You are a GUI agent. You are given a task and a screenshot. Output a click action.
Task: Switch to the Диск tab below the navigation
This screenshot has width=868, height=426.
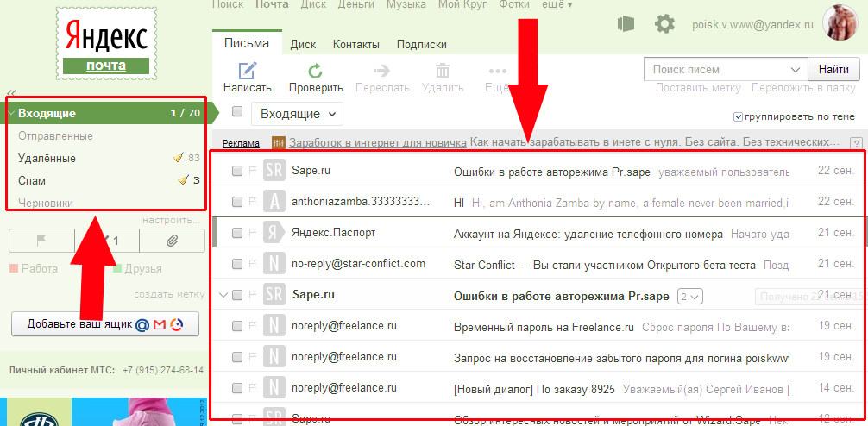pyautogui.click(x=303, y=45)
